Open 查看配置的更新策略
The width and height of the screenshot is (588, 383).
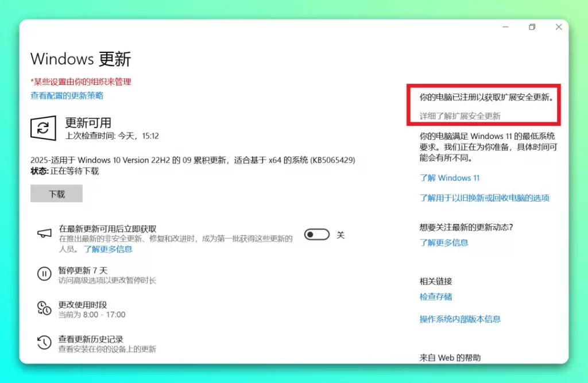[67, 95]
